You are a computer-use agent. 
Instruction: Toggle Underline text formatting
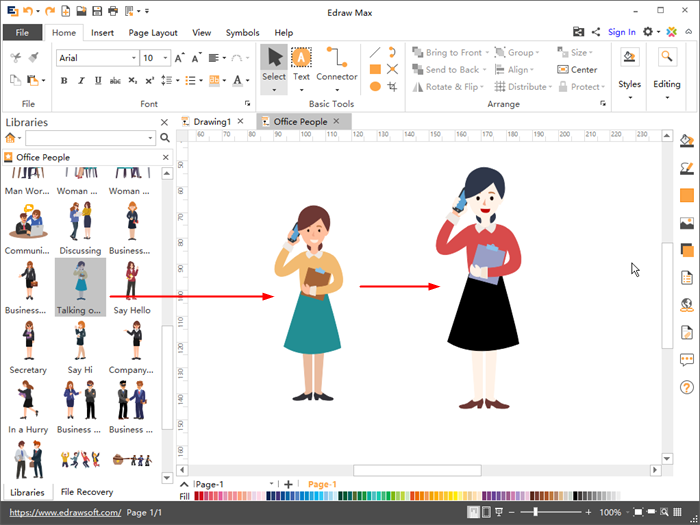[x=96, y=80]
